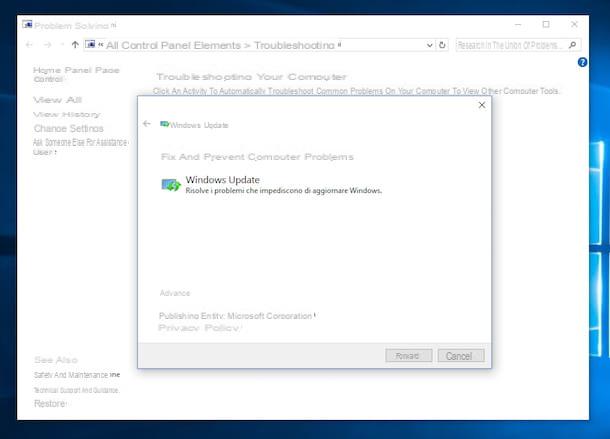Click the Control Panel icon in address bar
The width and height of the screenshot is (610, 439).
click(x=90, y=44)
